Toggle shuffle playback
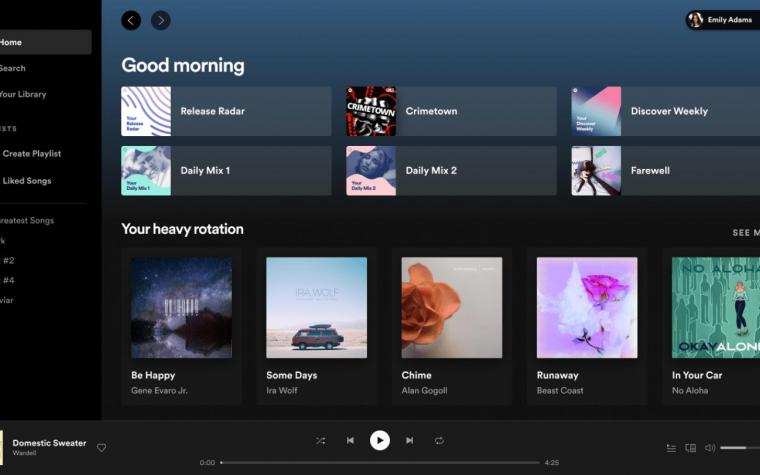 click(320, 441)
